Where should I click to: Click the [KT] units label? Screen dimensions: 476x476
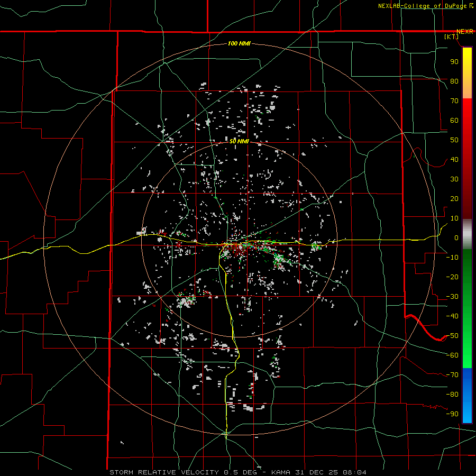point(452,36)
